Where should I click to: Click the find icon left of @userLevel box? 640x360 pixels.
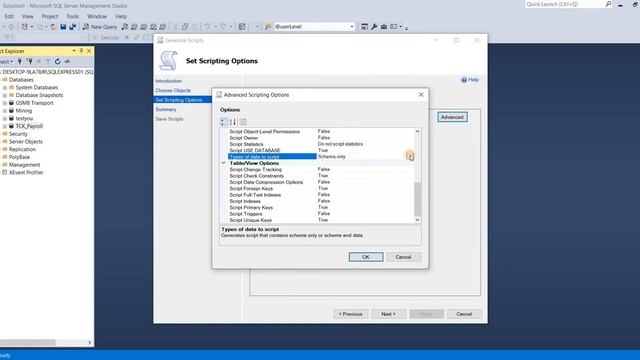(268, 27)
